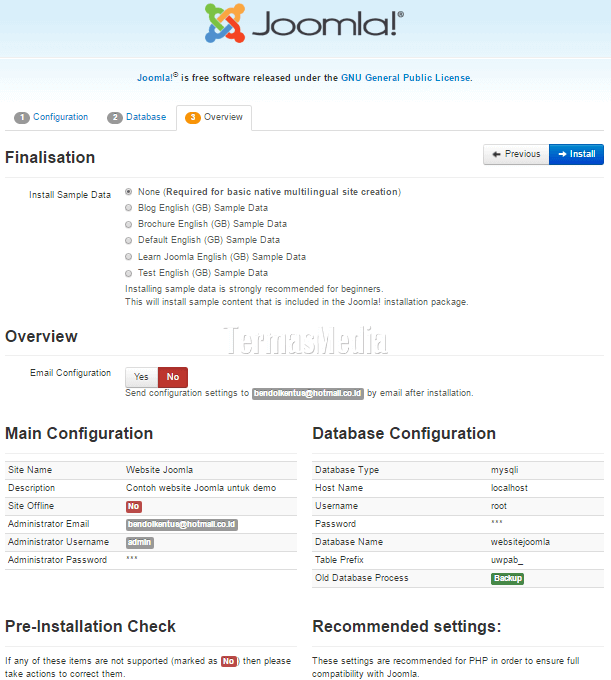Click the Main Configuration heading
The image size is (611, 680).
[79, 434]
